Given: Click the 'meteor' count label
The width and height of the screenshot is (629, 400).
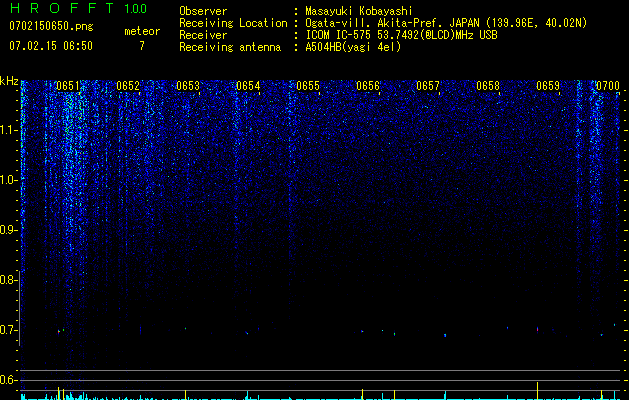Looking at the screenshot, I should pos(142,31).
